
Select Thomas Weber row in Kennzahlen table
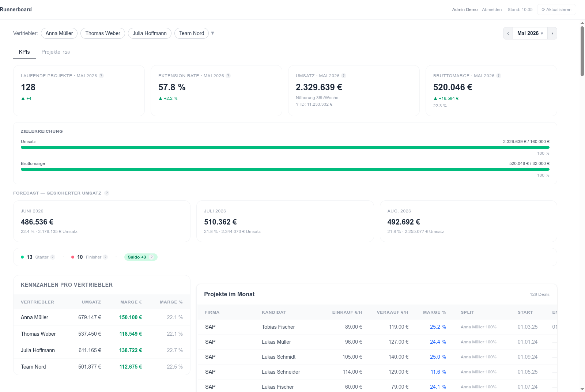[x=102, y=334]
